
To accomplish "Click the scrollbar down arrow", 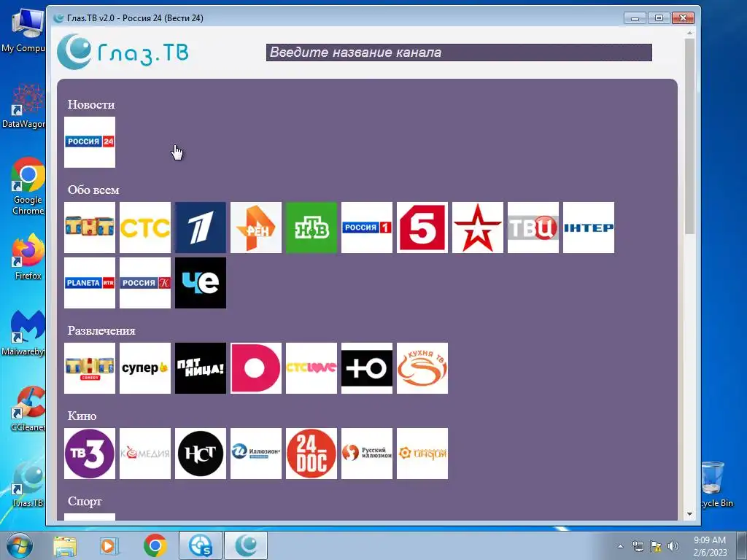I will tap(689, 514).
